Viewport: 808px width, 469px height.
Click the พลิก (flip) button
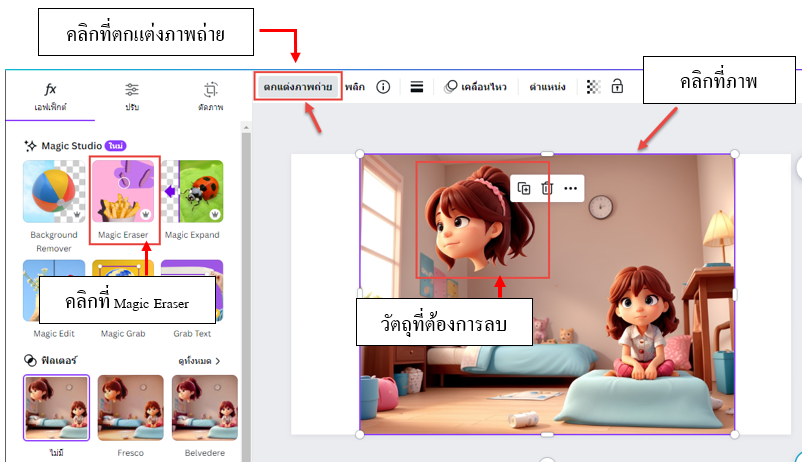click(x=355, y=87)
